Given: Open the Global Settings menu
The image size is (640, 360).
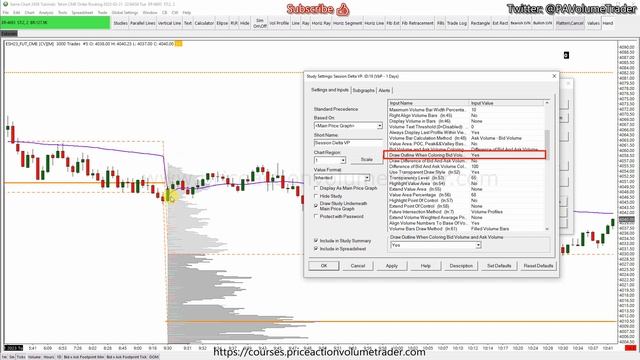Looking at the screenshot, I should [x=124, y=13].
